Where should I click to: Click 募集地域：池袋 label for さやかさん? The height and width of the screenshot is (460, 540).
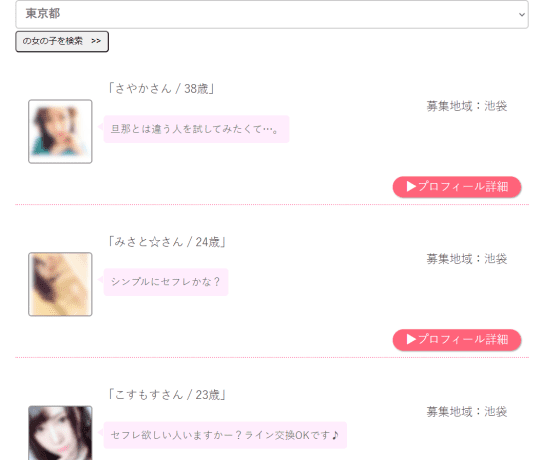tap(467, 106)
